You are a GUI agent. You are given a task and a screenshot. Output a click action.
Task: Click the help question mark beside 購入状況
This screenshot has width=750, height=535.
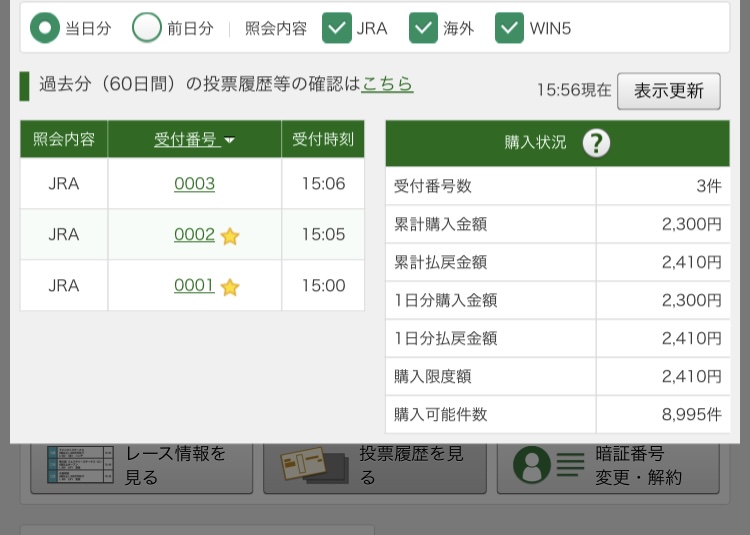pos(596,143)
